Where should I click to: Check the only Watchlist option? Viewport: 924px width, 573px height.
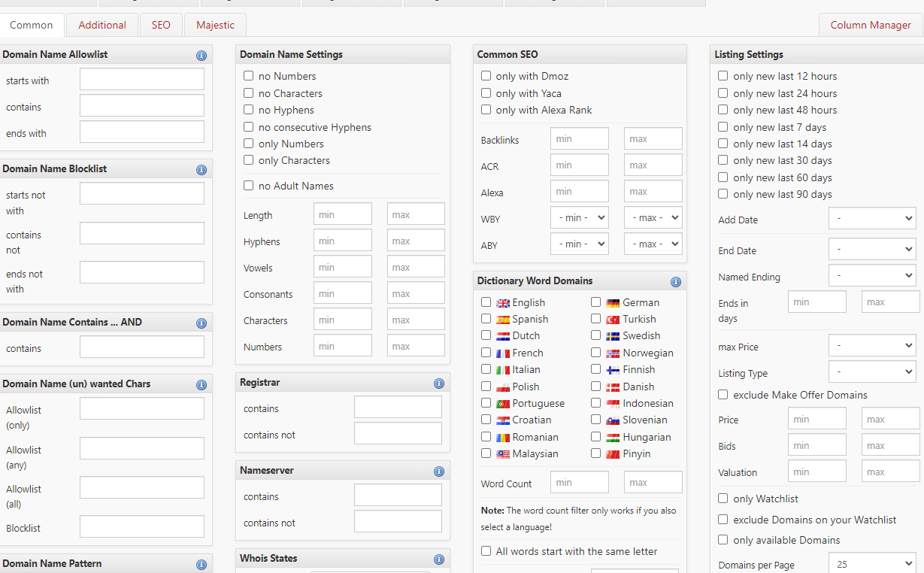click(x=723, y=499)
